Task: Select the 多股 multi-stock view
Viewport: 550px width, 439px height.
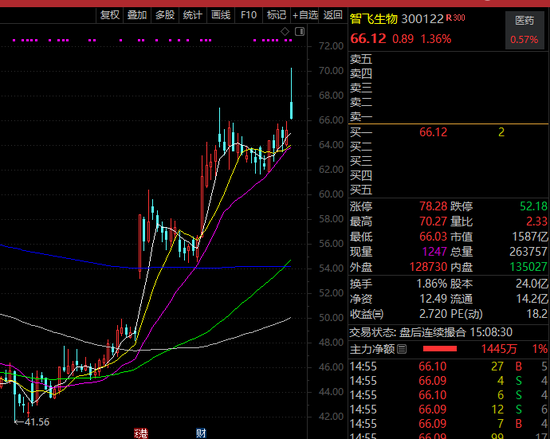Action: tap(165, 15)
